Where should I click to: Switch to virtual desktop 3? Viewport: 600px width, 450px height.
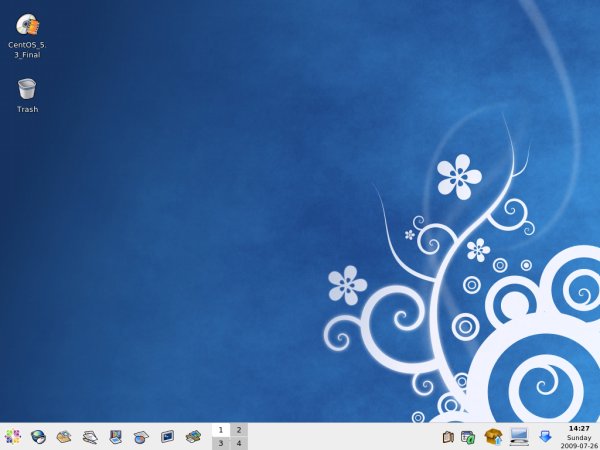click(x=221, y=443)
